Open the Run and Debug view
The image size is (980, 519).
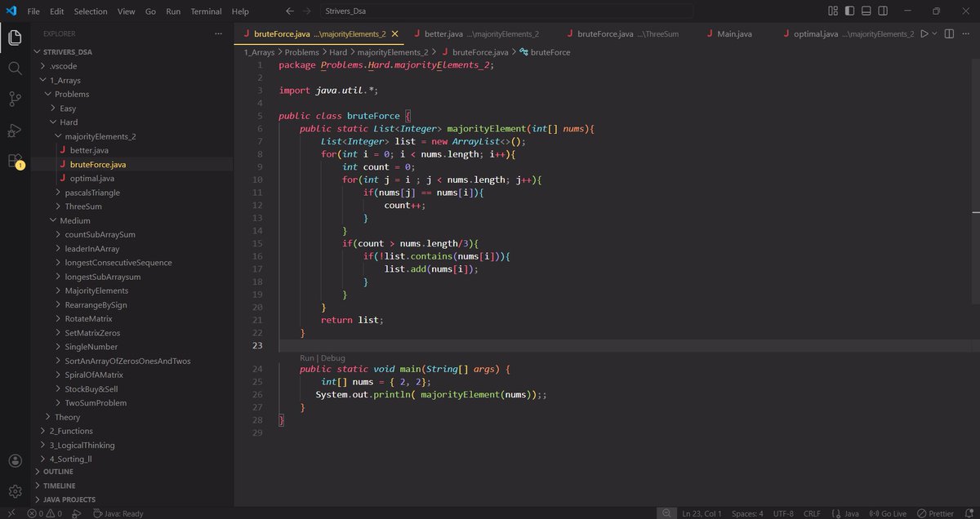tap(15, 130)
